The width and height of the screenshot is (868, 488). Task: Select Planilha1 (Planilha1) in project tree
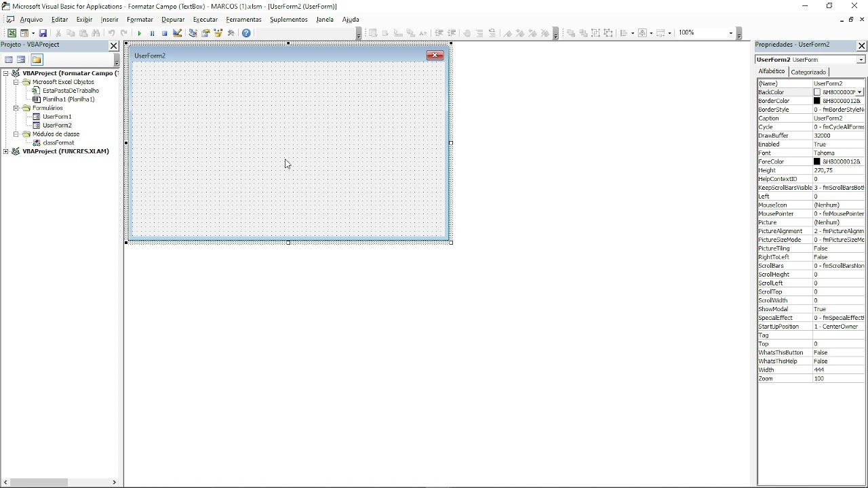[68, 100]
